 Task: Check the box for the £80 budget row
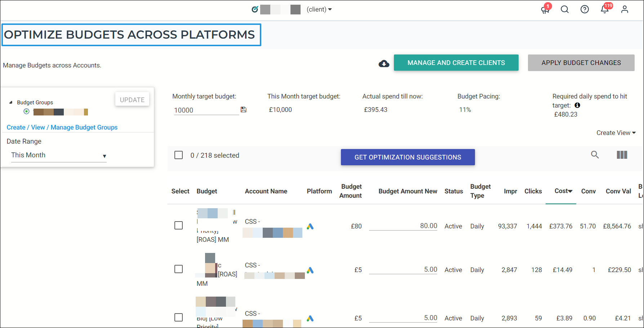click(178, 226)
